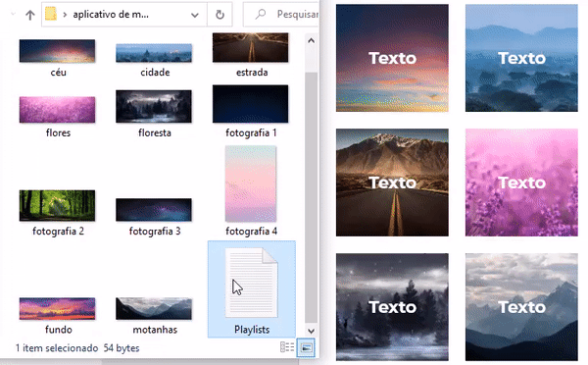The image size is (588, 365).
Task: Click the 'estrada' file name label
Action: [252, 72]
